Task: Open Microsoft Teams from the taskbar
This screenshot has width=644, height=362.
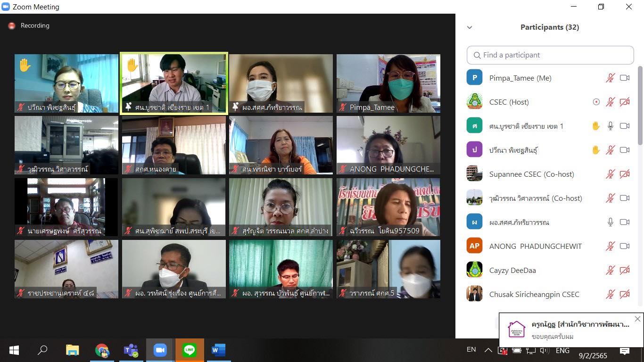Action: [131, 350]
